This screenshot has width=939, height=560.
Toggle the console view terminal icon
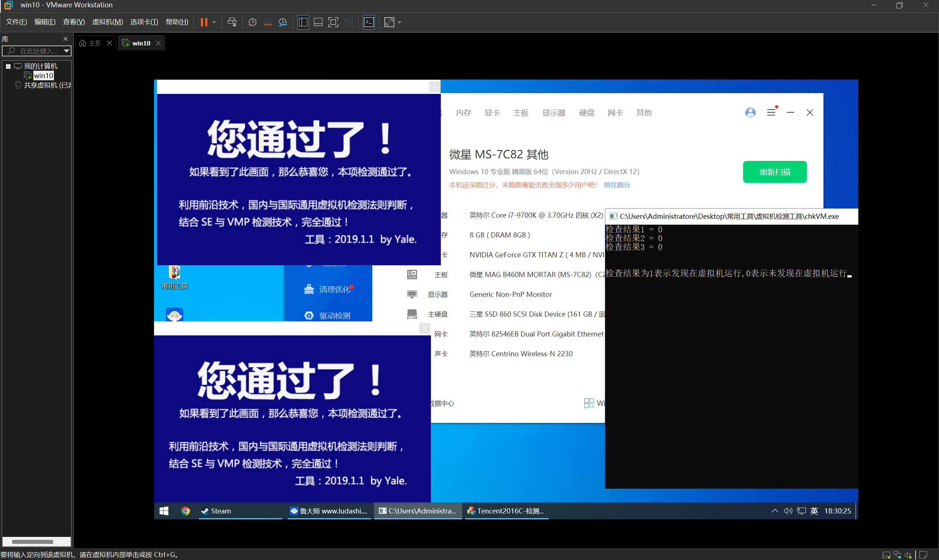(x=369, y=22)
